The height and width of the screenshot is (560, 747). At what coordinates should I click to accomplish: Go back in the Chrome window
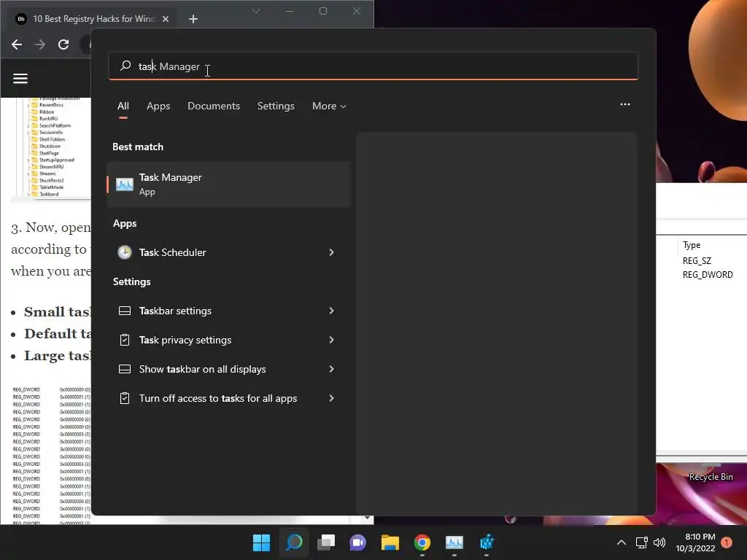tap(17, 44)
